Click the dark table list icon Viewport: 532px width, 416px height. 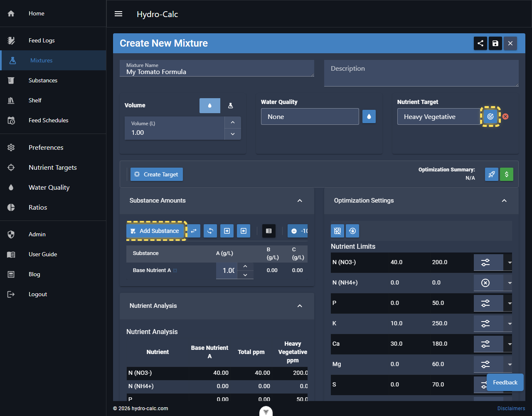(x=269, y=231)
